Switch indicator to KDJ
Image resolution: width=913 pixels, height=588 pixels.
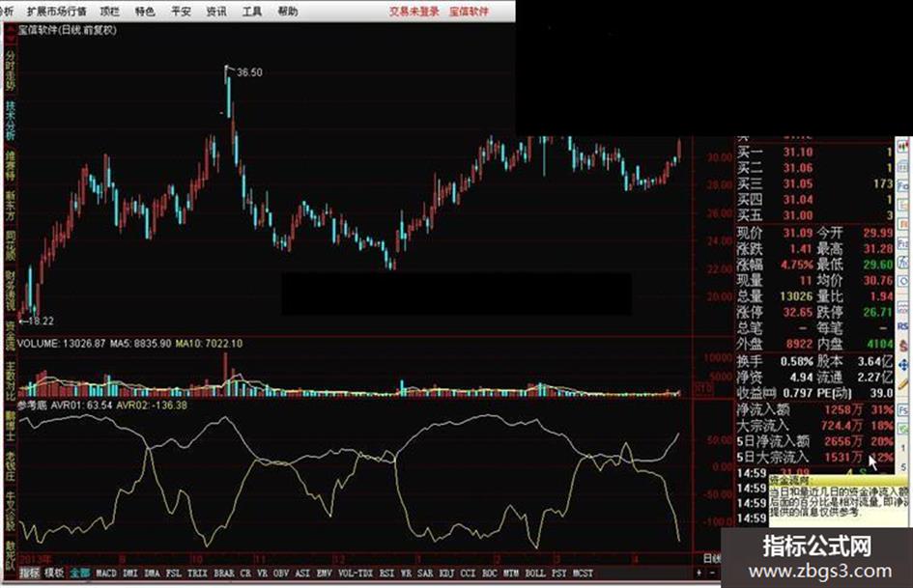[446, 573]
